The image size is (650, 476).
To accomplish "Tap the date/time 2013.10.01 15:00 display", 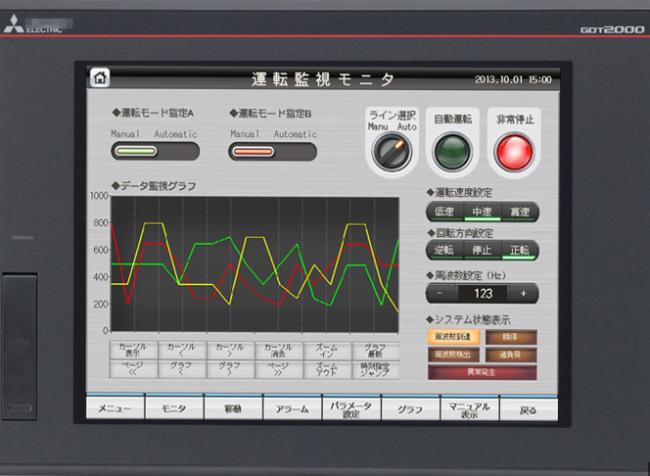I will coord(513,80).
